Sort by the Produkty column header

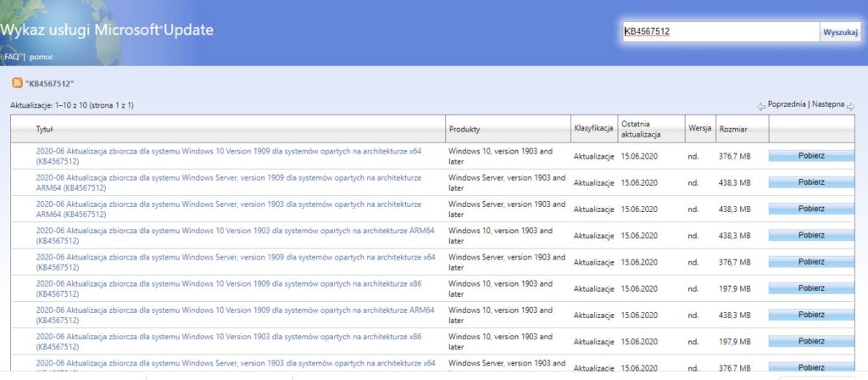coord(464,129)
